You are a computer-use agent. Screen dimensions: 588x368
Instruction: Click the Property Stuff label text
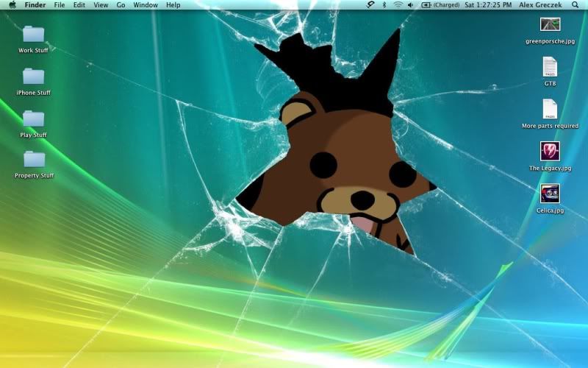point(34,176)
